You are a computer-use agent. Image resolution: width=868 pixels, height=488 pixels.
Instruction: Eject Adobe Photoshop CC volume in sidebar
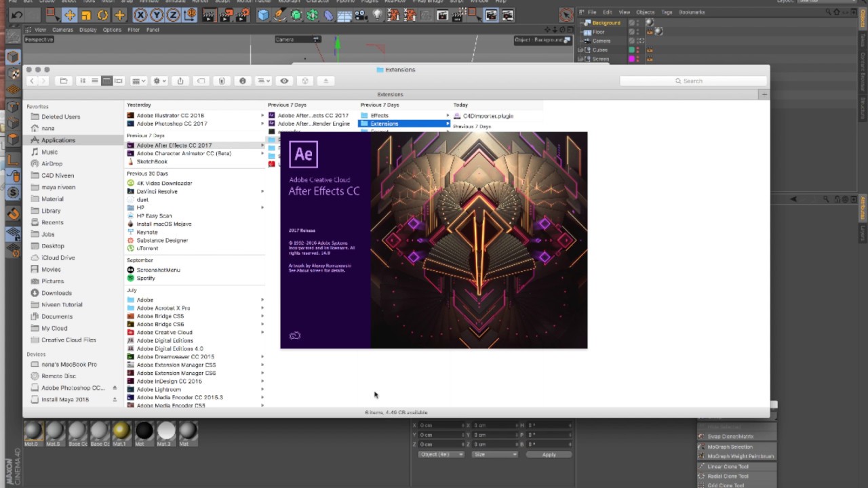(x=115, y=388)
